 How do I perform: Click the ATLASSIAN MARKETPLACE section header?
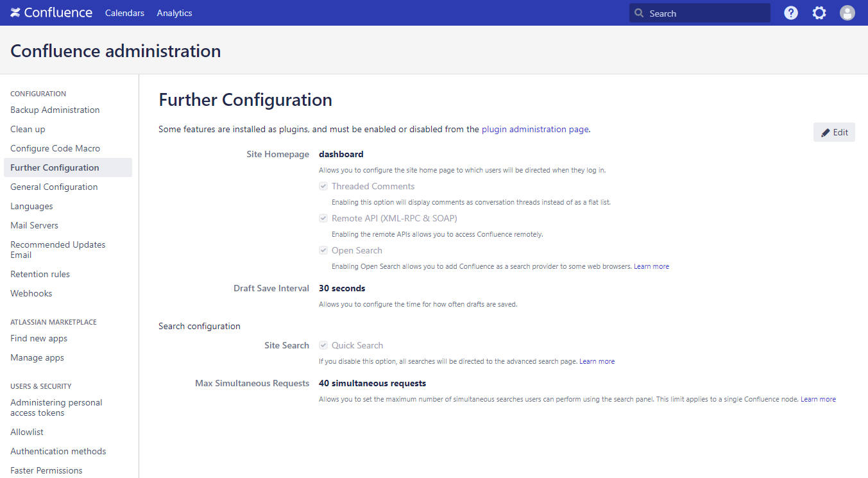(x=53, y=322)
